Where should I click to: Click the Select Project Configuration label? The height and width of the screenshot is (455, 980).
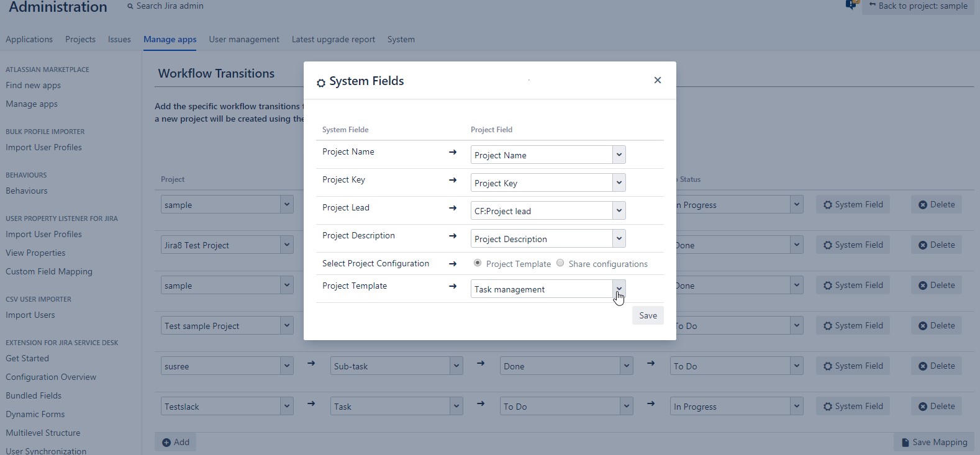tap(376, 263)
